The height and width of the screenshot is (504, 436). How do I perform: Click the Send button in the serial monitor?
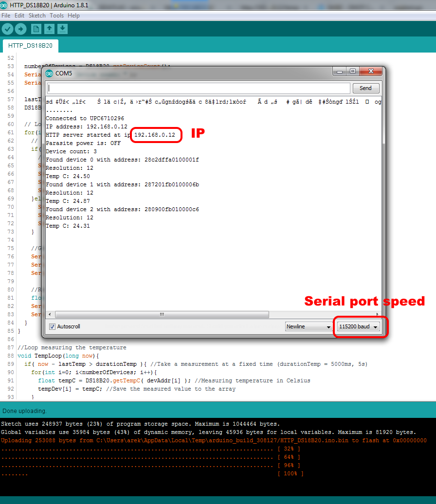tap(366, 88)
